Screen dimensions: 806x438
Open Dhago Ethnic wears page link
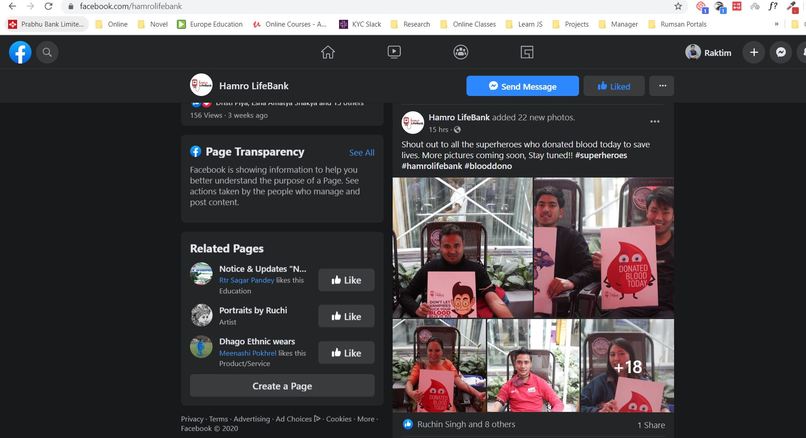click(x=257, y=341)
